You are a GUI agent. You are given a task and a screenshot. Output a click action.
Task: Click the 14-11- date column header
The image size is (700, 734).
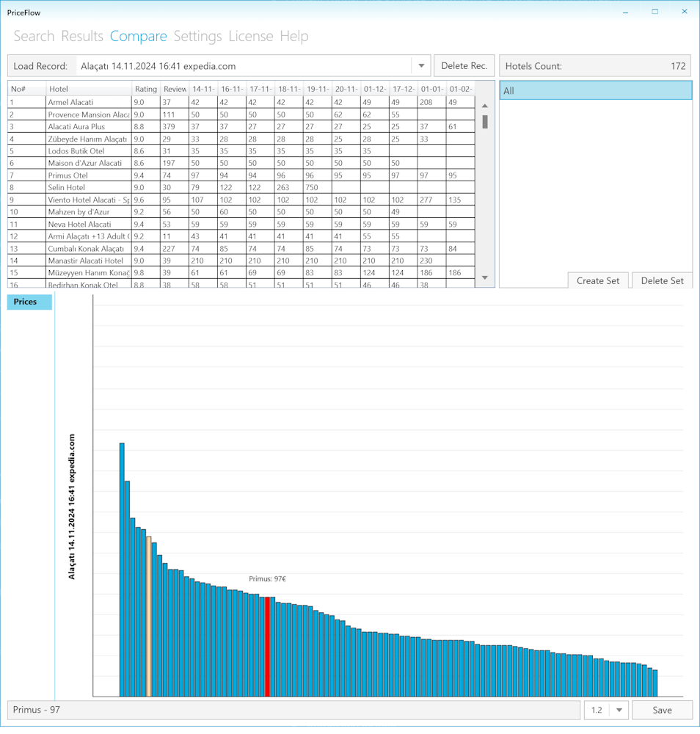[203, 89]
